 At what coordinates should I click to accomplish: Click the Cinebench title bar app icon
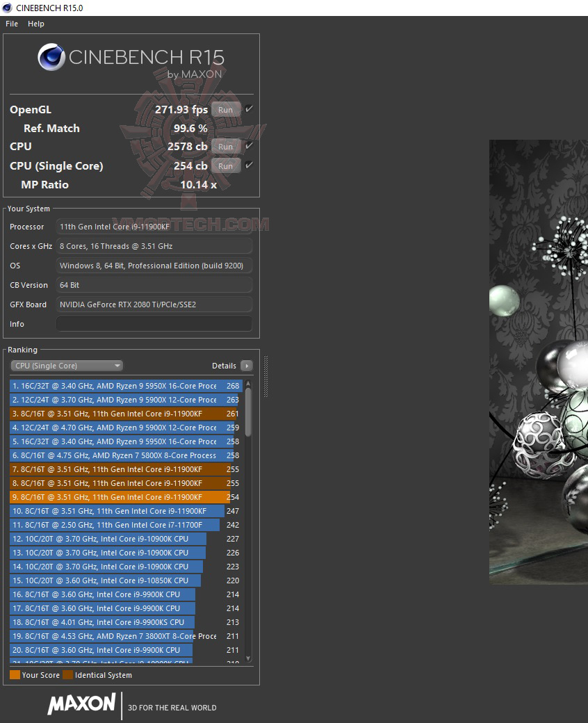(7, 8)
